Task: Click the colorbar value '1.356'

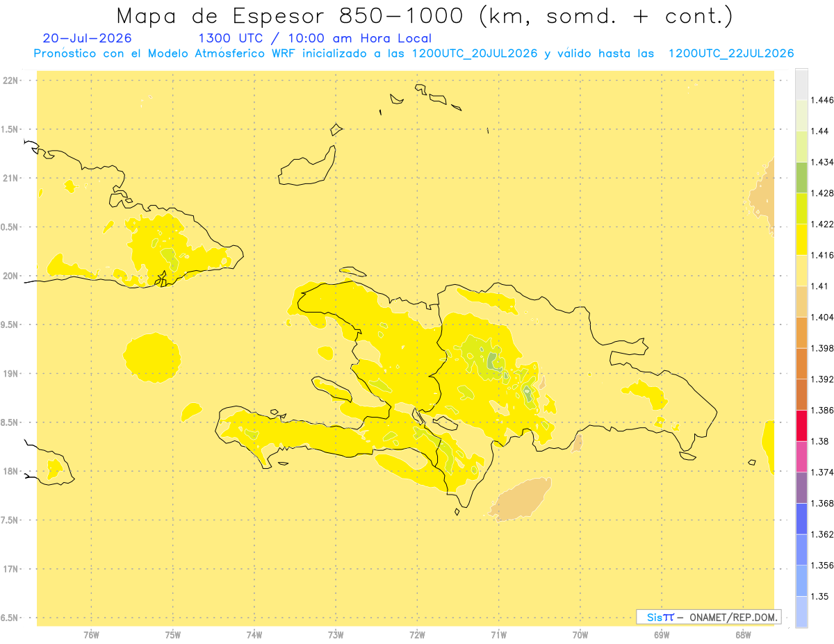Action: coord(822,565)
